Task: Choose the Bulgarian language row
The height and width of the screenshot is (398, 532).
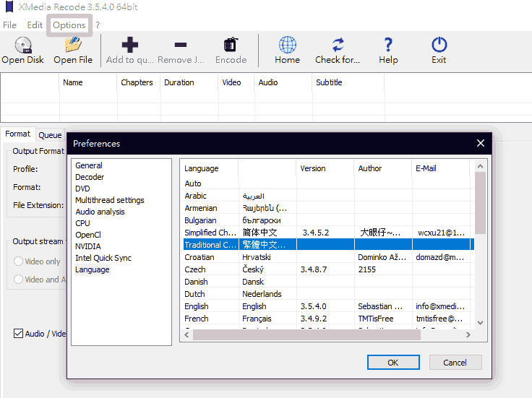Action: point(328,220)
